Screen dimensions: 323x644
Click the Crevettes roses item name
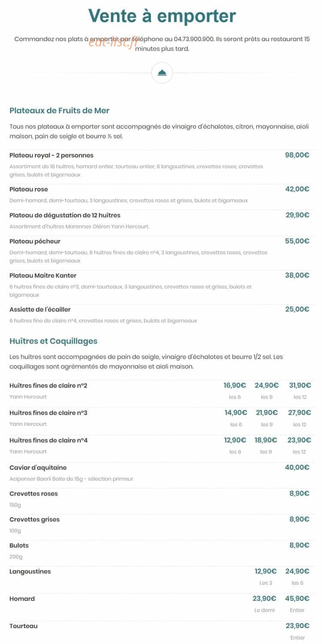click(x=33, y=494)
